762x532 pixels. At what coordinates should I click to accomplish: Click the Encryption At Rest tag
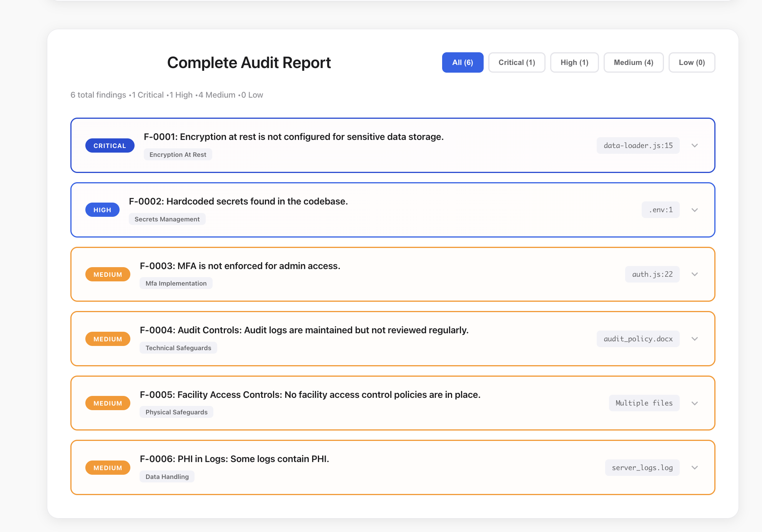tap(178, 155)
